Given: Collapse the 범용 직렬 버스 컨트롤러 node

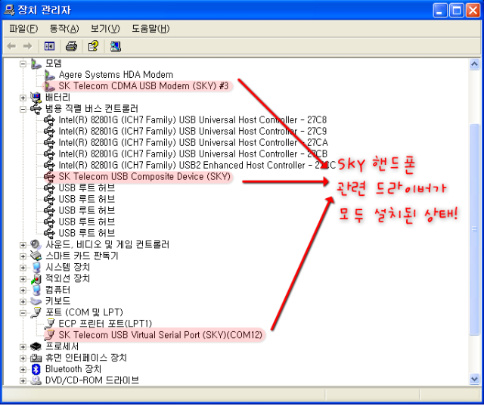Looking at the screenshot, I should (x=23, y=109).
